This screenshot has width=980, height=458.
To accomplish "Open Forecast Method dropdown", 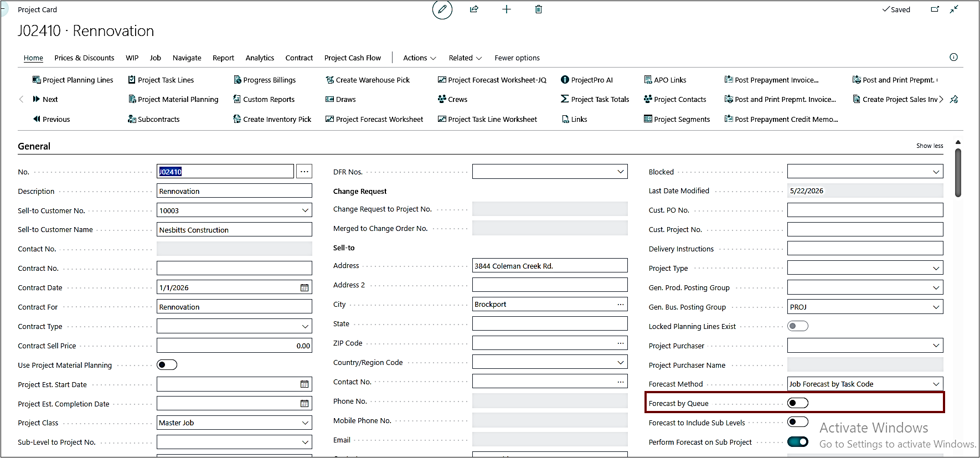I will point(936,384).
